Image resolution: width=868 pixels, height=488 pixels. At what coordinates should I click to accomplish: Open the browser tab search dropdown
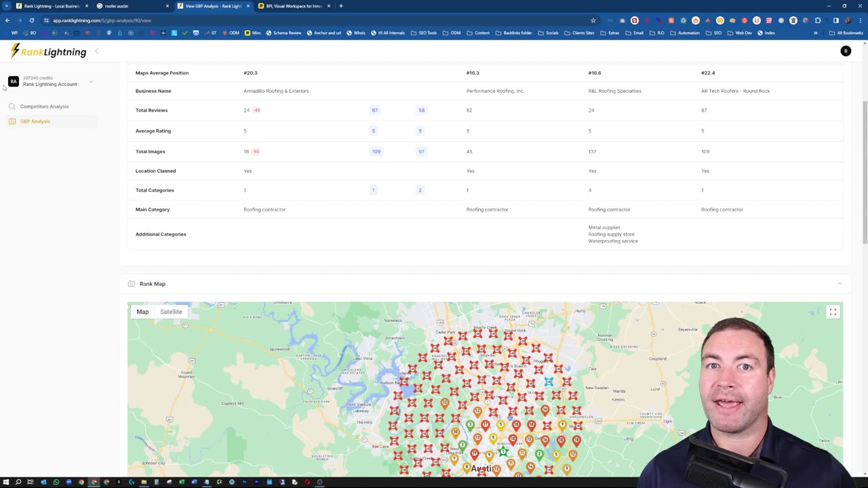(6, 6)
